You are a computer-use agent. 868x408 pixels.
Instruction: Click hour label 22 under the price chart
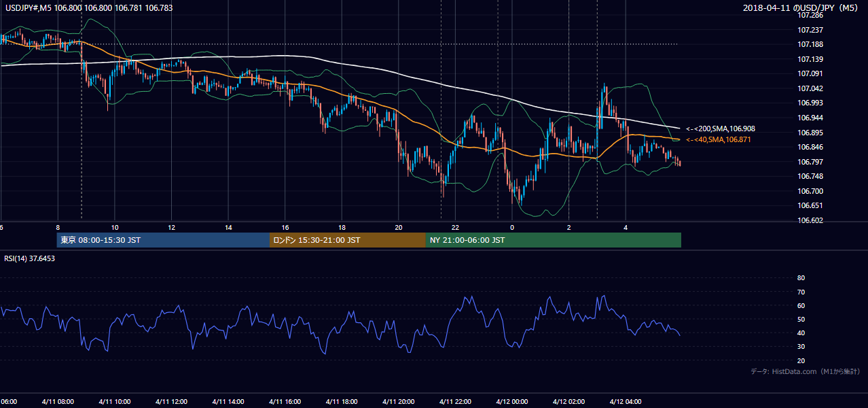click(456, 227)
